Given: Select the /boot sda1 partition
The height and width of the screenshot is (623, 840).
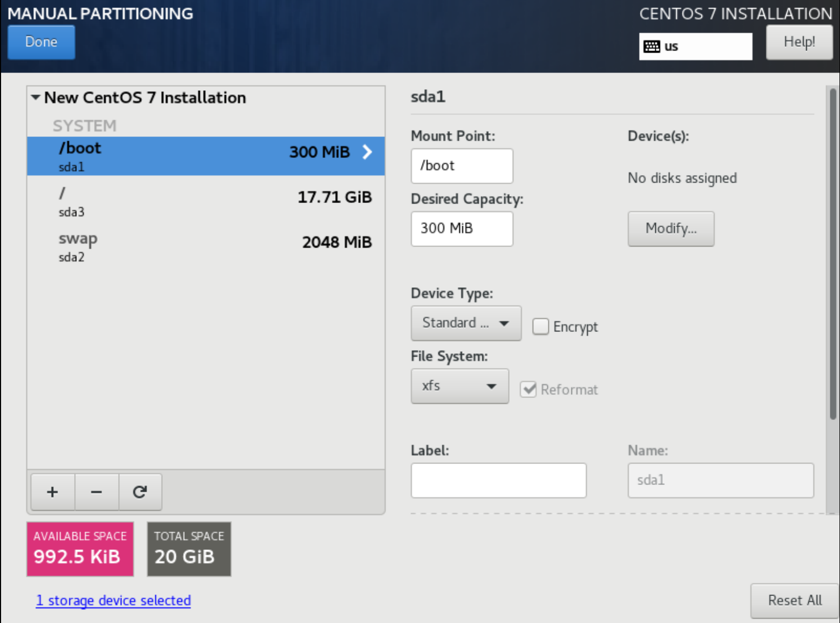Looking at the screenshot, I should (206, 156).
